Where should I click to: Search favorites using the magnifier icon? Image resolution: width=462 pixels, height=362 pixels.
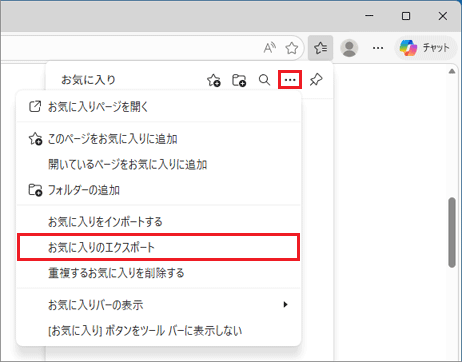[264, 80]
